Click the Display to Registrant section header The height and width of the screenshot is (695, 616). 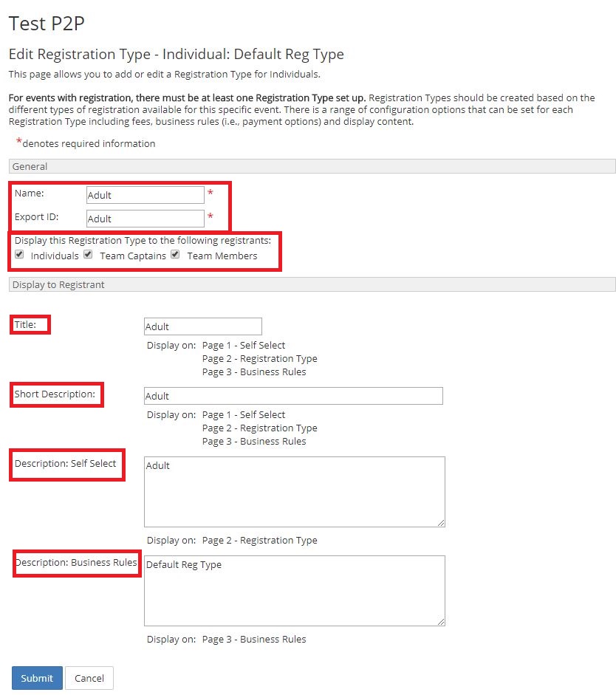pyautogui.click(x=312, y=284)
